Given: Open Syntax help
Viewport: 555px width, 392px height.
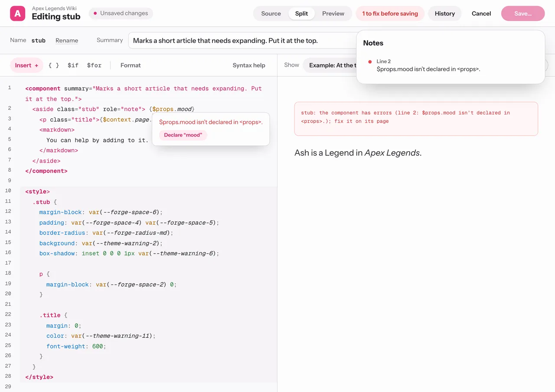Looking at the screenshot, I should 249,65.
